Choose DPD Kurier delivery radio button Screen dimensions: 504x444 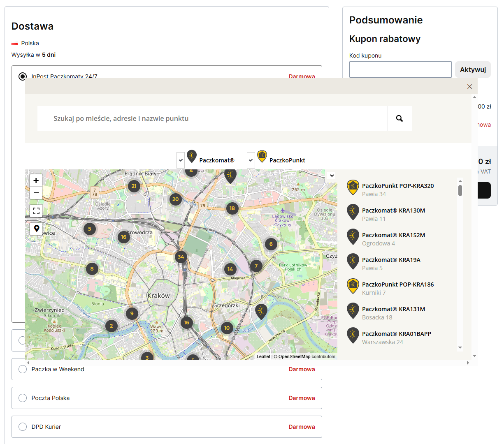23,427
